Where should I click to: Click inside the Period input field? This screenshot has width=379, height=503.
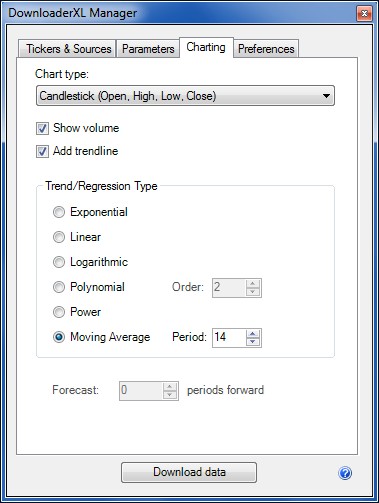229,338
